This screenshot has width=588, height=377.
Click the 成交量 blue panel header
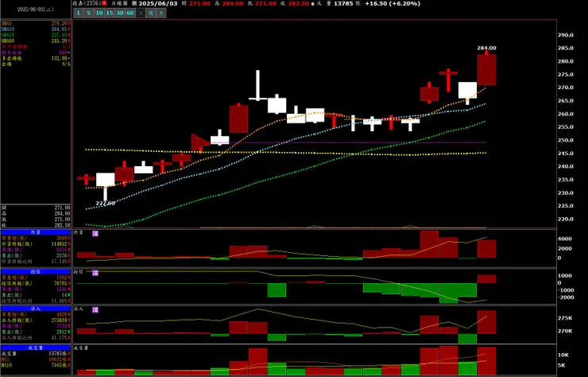pyautogui.click(x=36, y=348)
